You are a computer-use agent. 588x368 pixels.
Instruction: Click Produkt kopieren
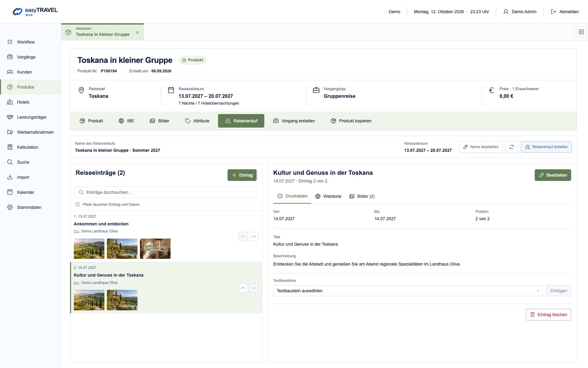click(351, 121)
